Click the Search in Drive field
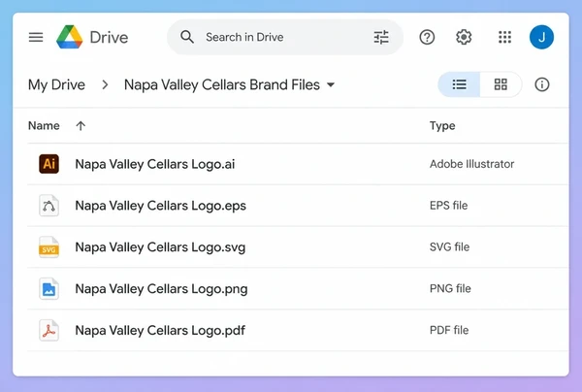The height and width of the screenshot is (392, 582). 285,37
